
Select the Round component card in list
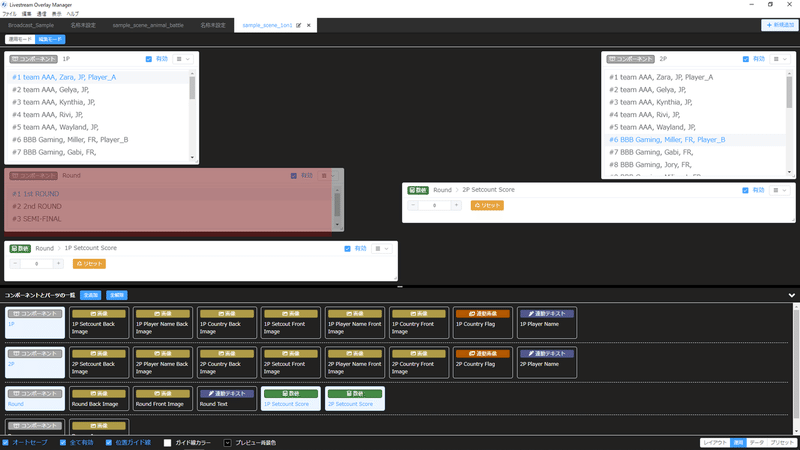coord(35,398)
